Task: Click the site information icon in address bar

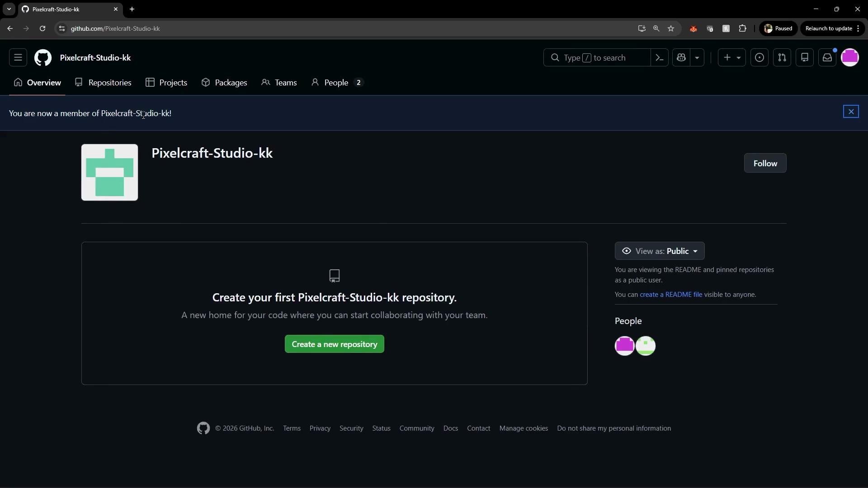Action: click(62, 28)
